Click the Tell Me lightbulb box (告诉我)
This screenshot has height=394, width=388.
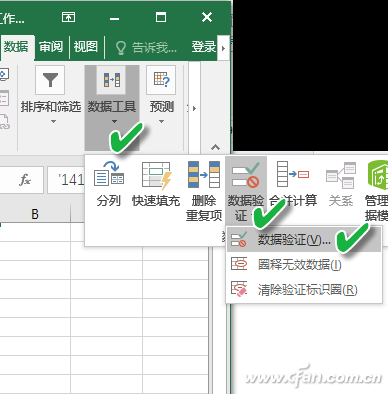(x=146, y=48)
